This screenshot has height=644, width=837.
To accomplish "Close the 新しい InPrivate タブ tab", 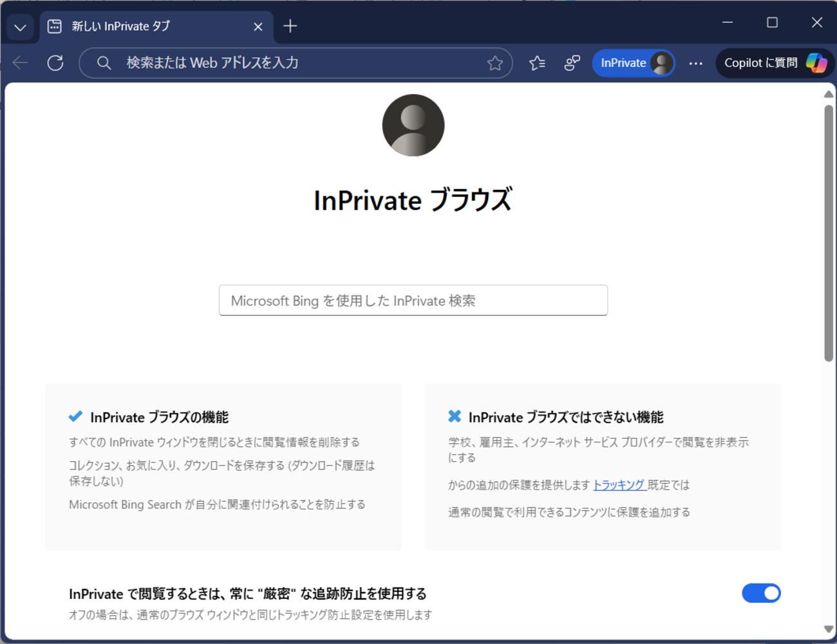I will (x=258, y=26).
